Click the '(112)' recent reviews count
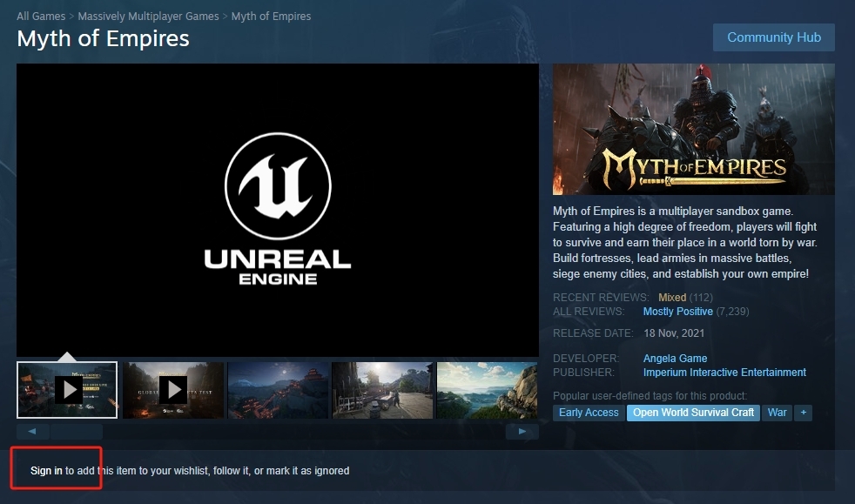 [701, 298]
